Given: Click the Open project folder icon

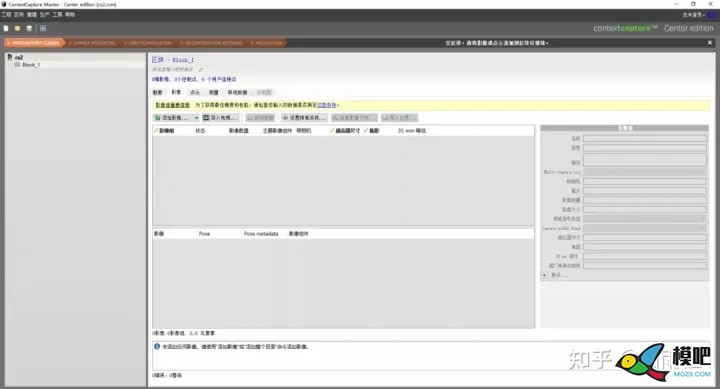Looking at the screenshot, I should tap(17, 28).
